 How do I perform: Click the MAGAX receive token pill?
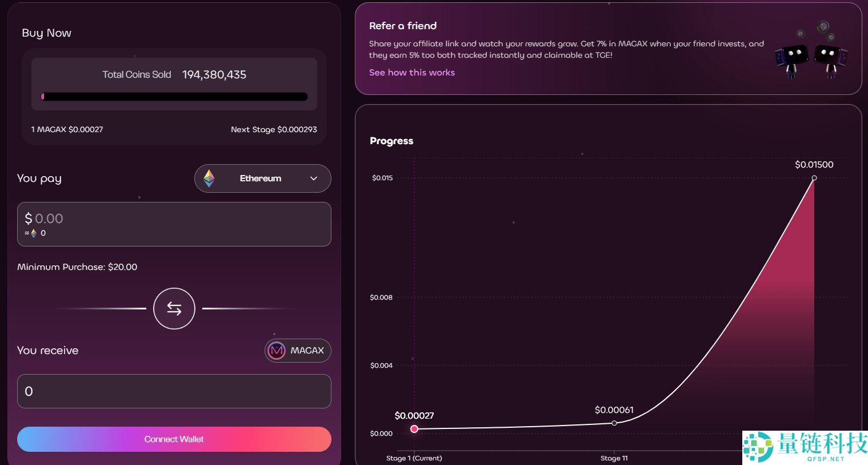[x=298, y=351]
